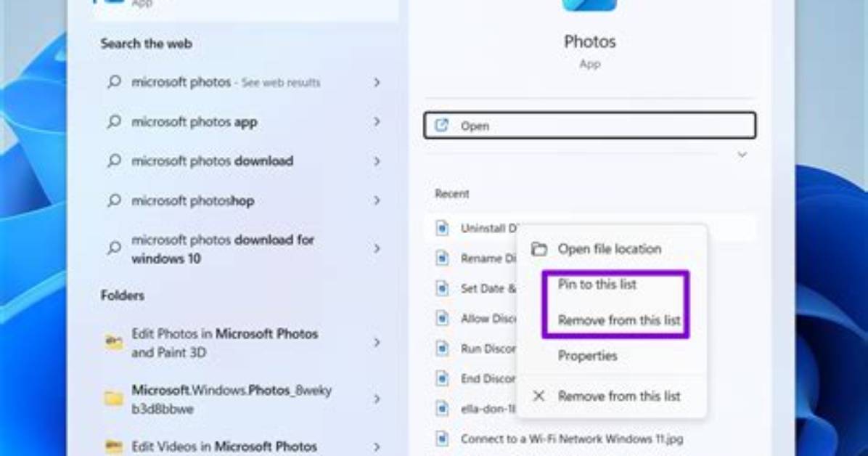Click the file icon beside "Uninstall D" recent item
Image resolution: width=868 pixels, height=456 pixels.
(x=442, y=228)
